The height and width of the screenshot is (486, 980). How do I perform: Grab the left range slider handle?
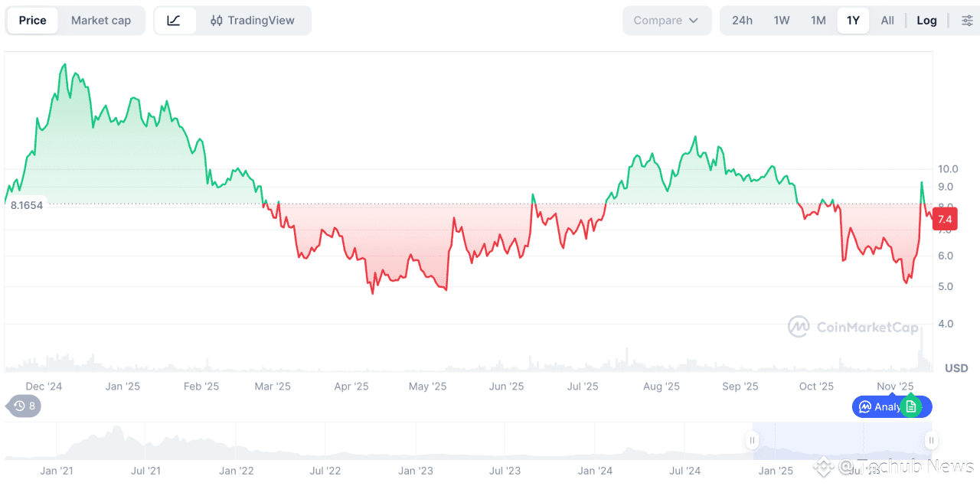pyautogui.click(x=753, y=440)
